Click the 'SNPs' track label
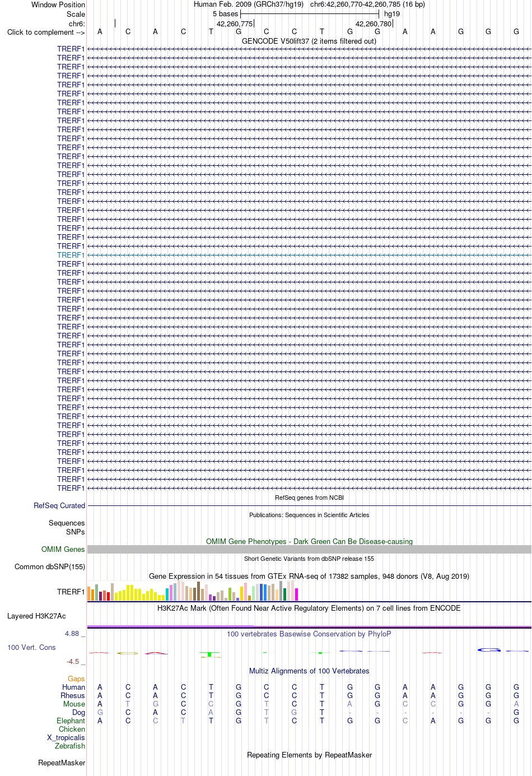532x776 pixels. click(x=76, y=532)
